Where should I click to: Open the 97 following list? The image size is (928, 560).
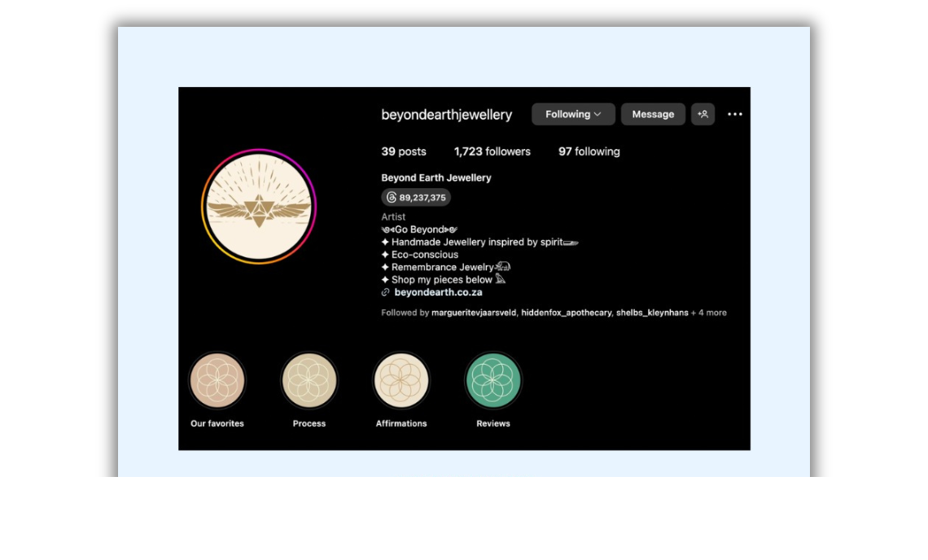(589, 152)
